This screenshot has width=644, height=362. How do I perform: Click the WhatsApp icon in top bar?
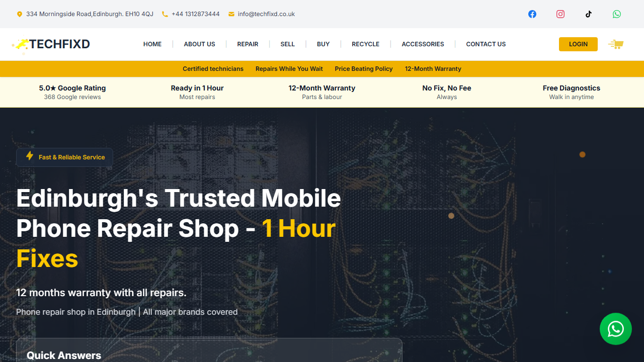coord(617,14)
